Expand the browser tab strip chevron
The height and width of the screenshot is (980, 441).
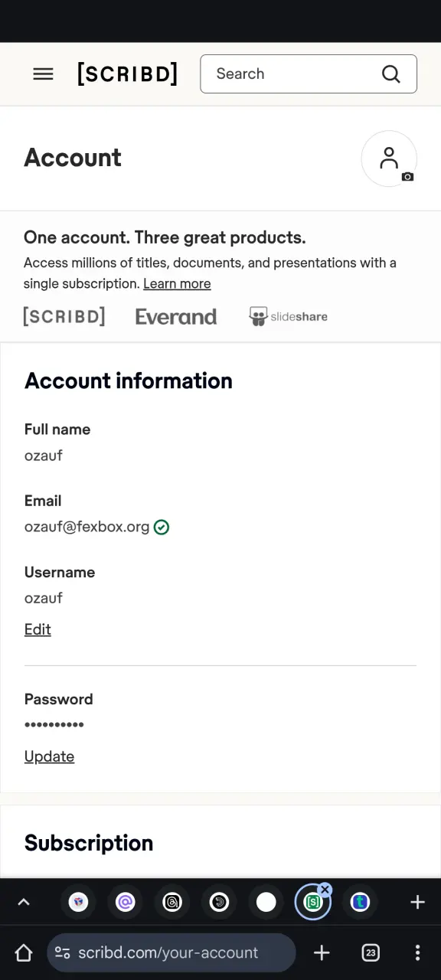click(24, 902)
